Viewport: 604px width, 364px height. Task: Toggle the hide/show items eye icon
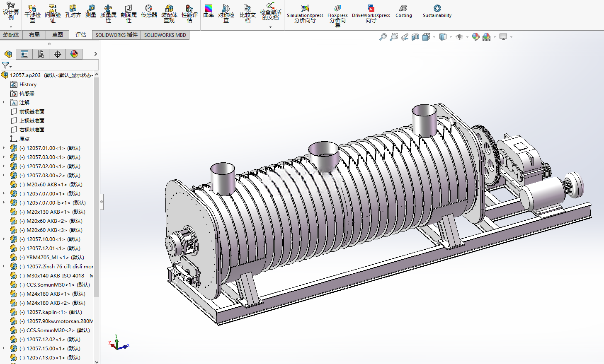459,37
